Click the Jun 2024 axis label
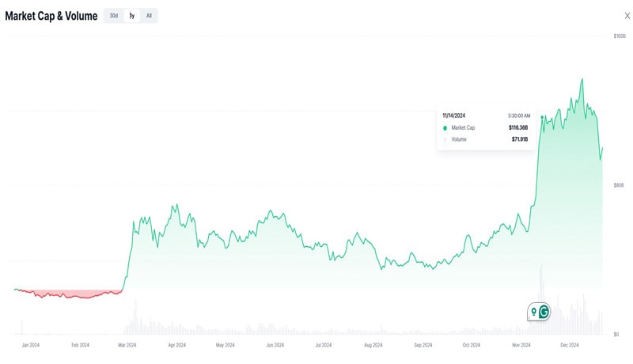 point(275,345)
